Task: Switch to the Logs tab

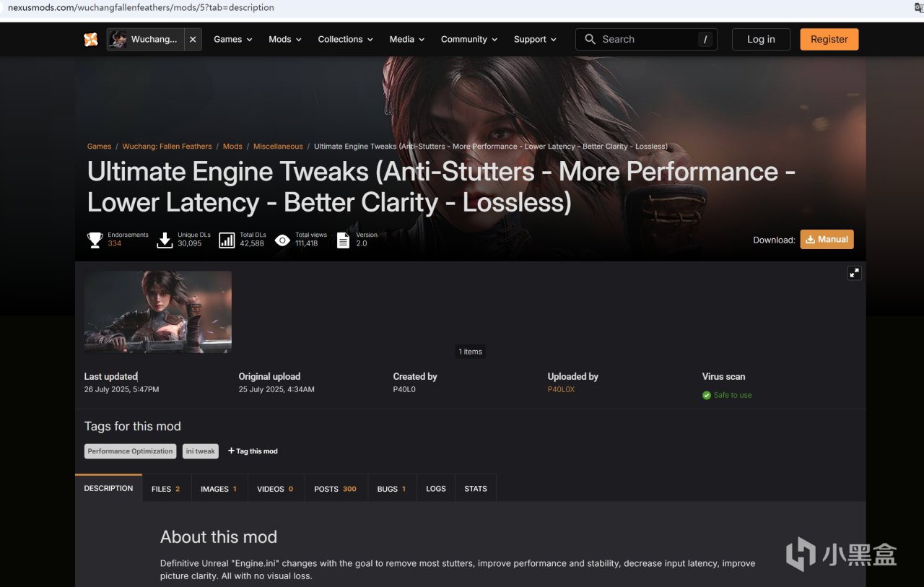Action: pyautogui.click(x=436, y=489)
